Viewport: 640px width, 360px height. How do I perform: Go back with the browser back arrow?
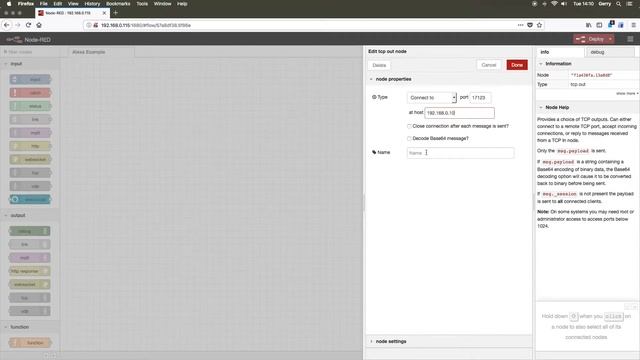click(7, 25)
